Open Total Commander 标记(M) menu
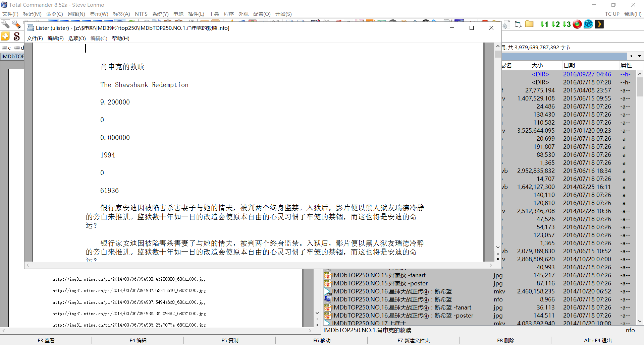The image size is (644, 345). click(32, 14)
